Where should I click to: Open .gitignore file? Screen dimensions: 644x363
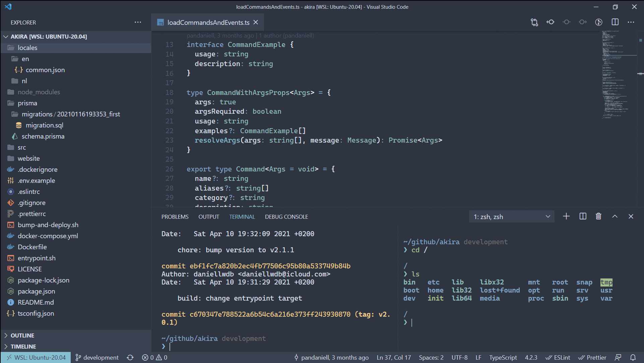pos(76,203)
